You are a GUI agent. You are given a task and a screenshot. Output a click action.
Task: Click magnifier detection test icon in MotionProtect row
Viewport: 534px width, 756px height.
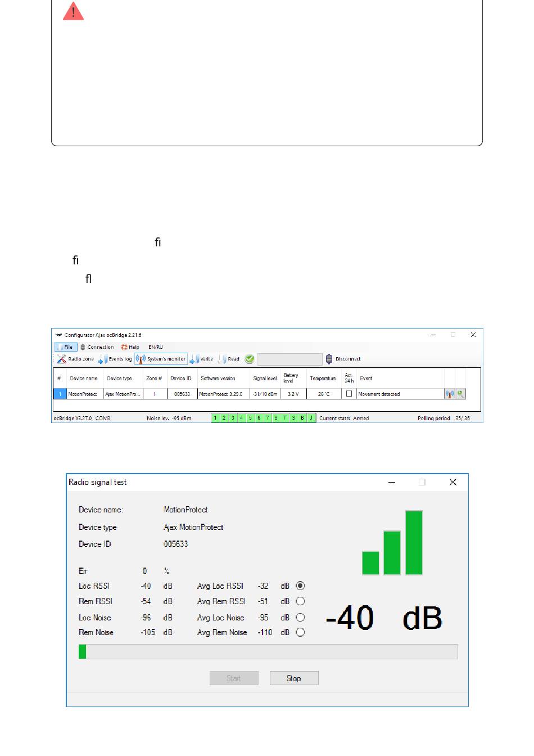point(461,394)
